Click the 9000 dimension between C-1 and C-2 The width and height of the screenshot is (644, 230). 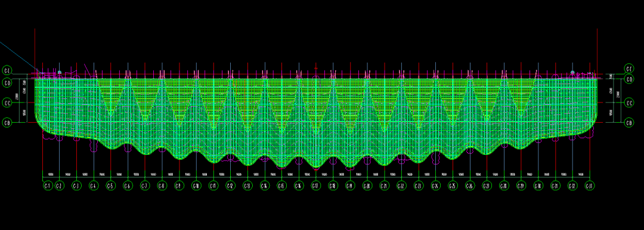tap(50, 175)
